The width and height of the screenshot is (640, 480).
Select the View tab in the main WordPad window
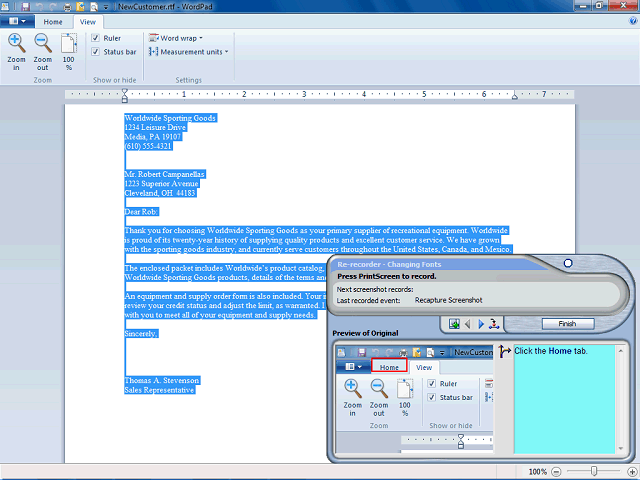[x=88, y=22]
